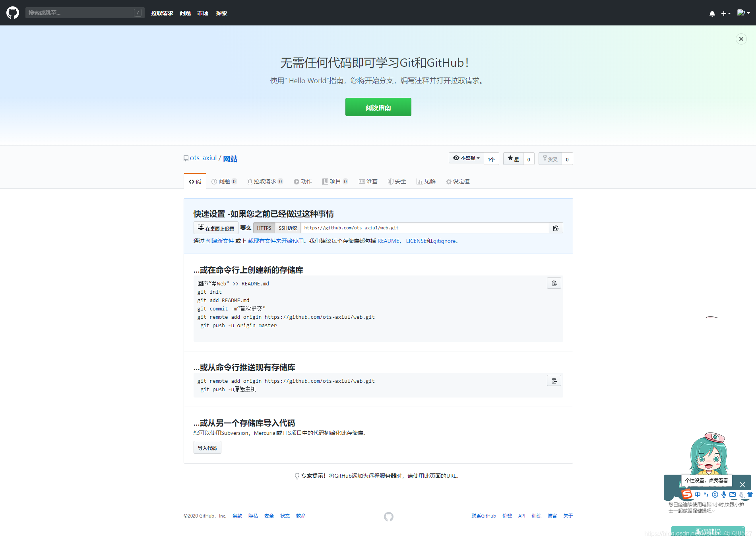Open the 创建新文件 link

tap(220, 241)
